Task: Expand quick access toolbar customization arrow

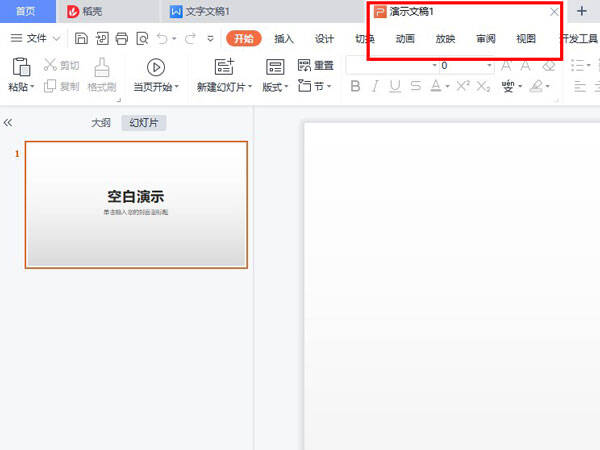Action: pos(210,39)
